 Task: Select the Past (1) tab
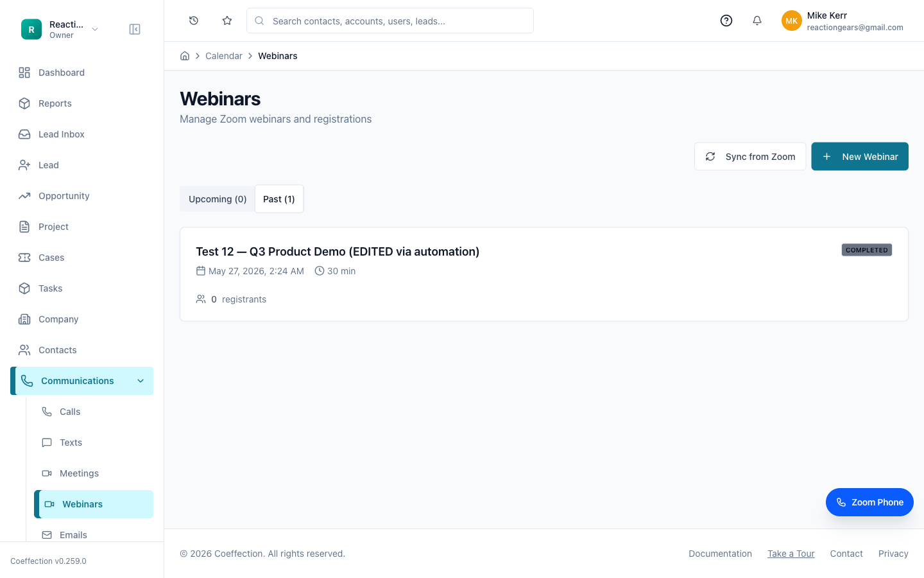click(x=279, y=199)
